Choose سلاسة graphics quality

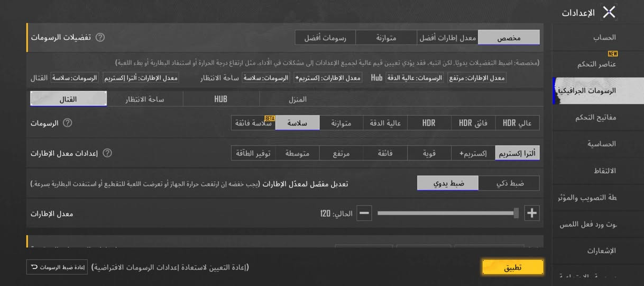(x=298, y=123)
